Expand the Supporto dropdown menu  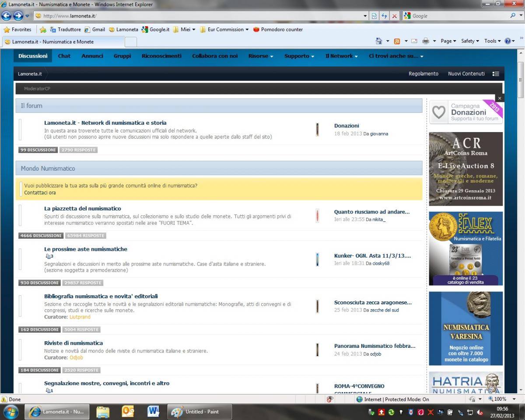point(299,56)
